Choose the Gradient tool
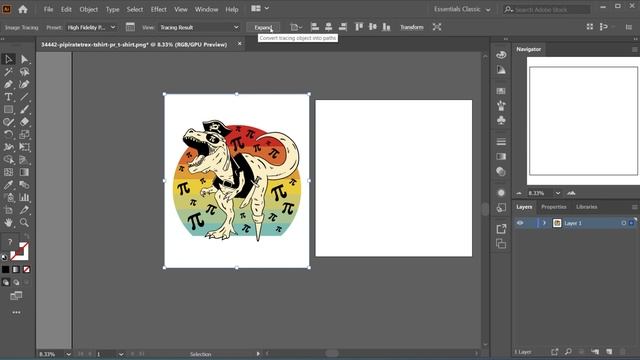This screenshot has height=360, width=640. point(24,172)
